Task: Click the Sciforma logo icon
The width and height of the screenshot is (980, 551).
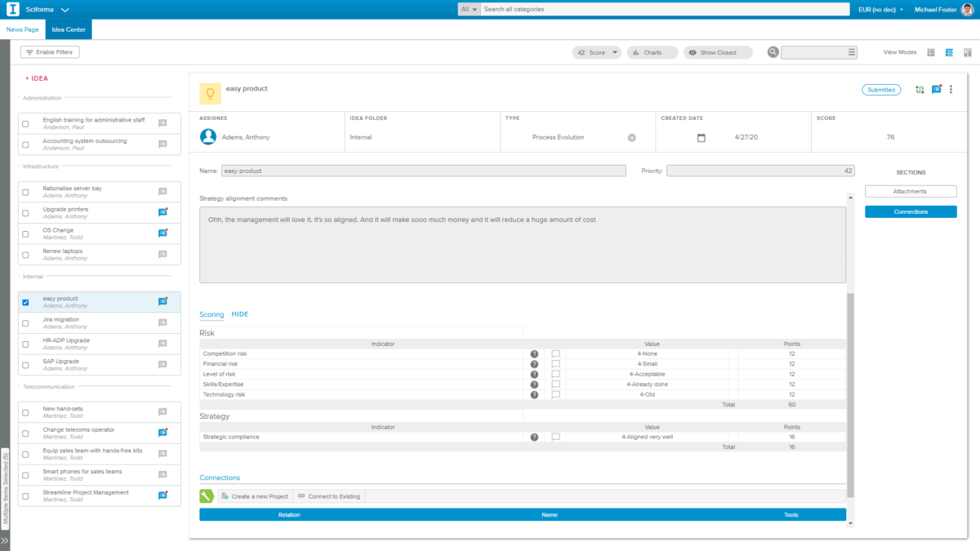Action: pos(12,9)
